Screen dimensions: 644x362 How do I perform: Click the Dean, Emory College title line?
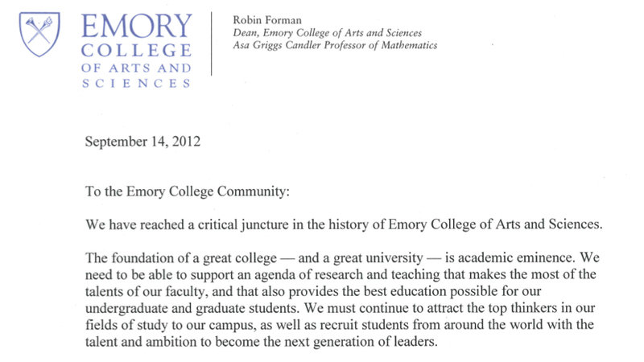click(x=327, y=32)
